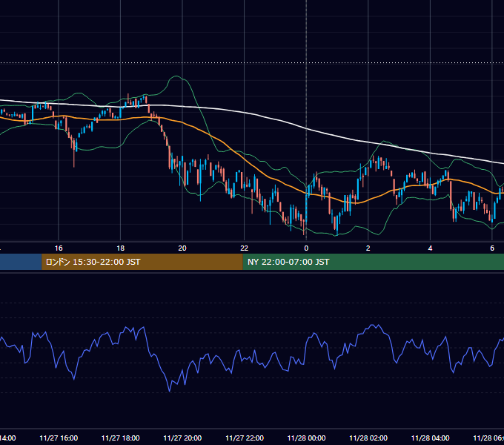Image resolution: width=504 pixels, height=445 pixels.
Task: Click the NY 22:00-07:00 JST session bar
Action: [373, 262]
